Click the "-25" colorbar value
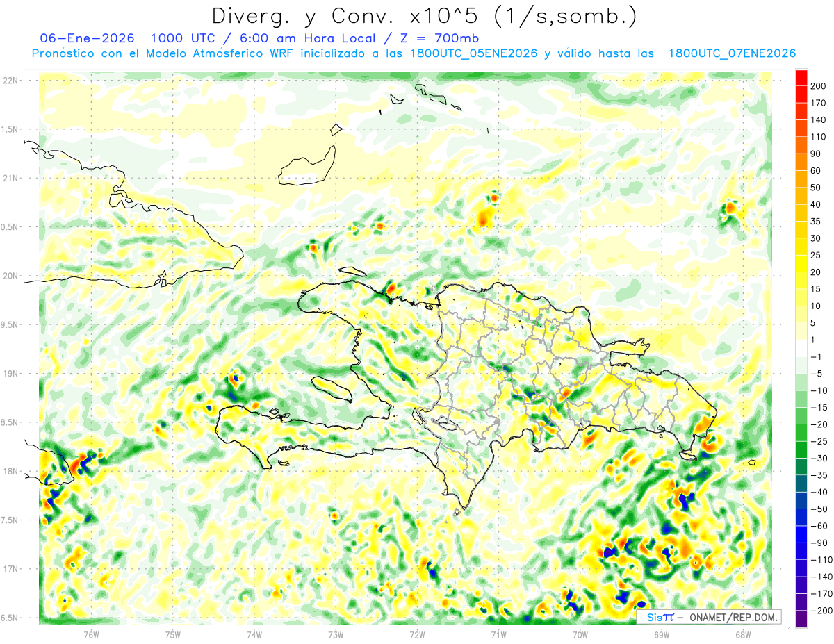 coord(819,441)
